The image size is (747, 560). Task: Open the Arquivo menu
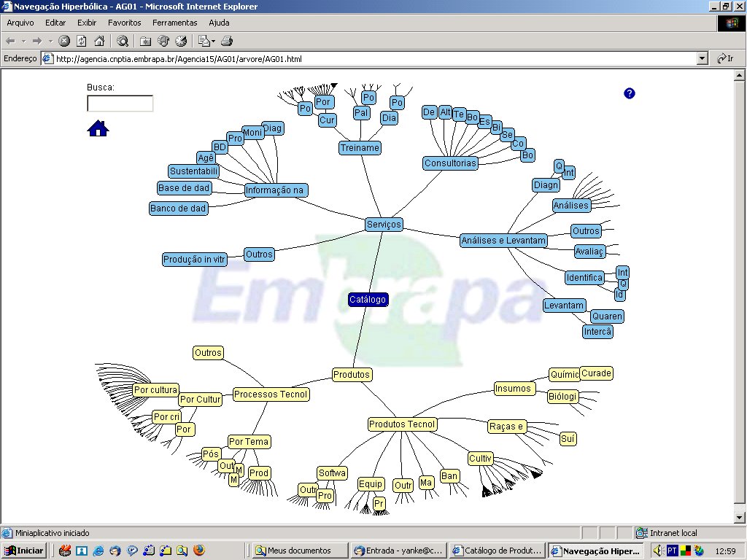(x=20, y=23)
